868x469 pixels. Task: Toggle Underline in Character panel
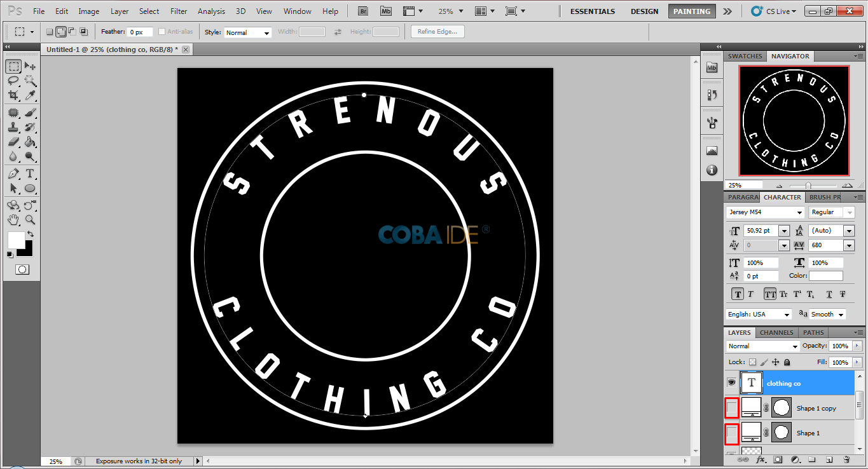point(829,294)
